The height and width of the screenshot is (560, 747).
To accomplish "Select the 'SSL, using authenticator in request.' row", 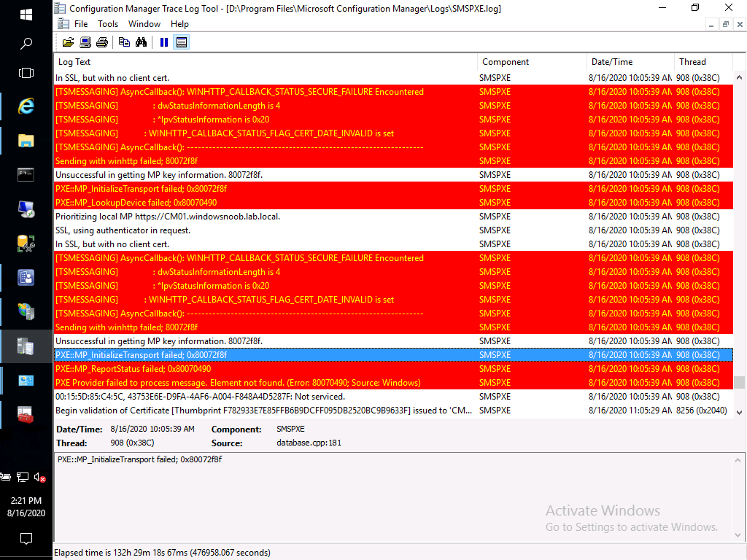I will (x=393, y=230).
